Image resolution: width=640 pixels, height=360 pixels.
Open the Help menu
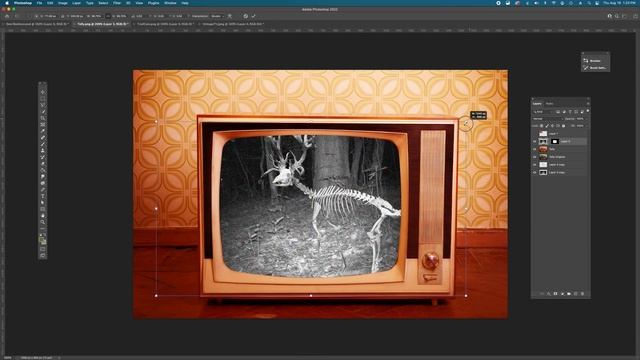tap(185, 3)
